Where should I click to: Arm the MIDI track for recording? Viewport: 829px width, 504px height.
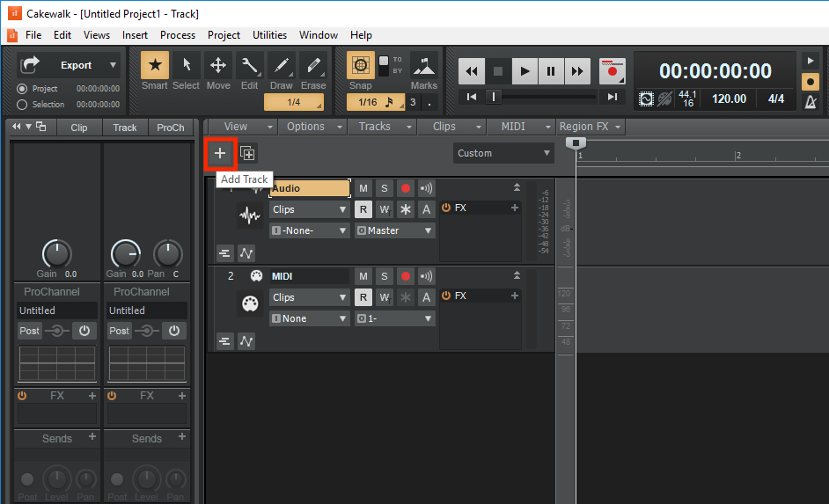click(406, 276)
